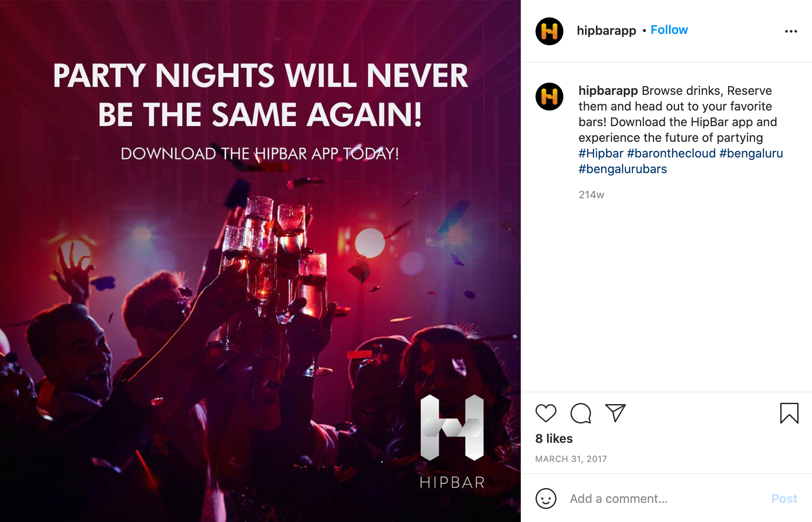Open the #Hipbar hashtag
The image size is (812, 522).
[601, 153]
